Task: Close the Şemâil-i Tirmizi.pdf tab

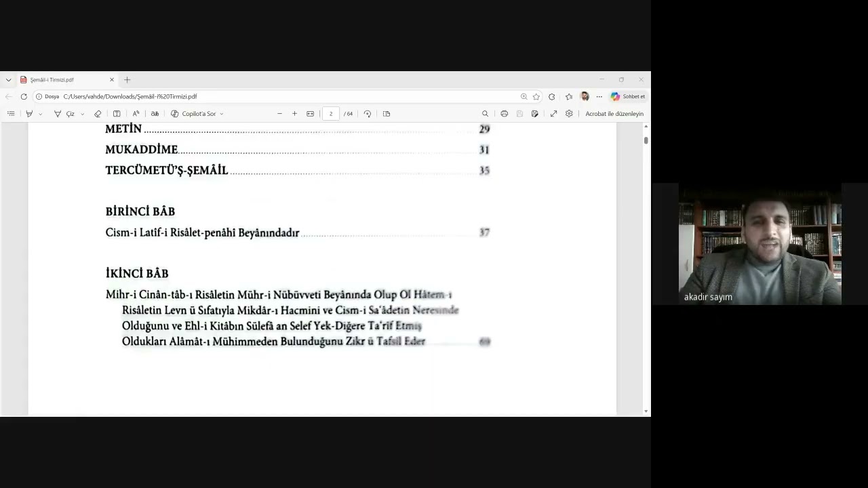Action: [112, 80]
